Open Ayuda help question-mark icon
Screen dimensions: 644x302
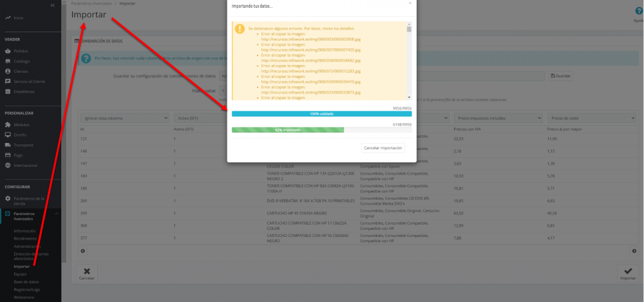coord(639,11)
